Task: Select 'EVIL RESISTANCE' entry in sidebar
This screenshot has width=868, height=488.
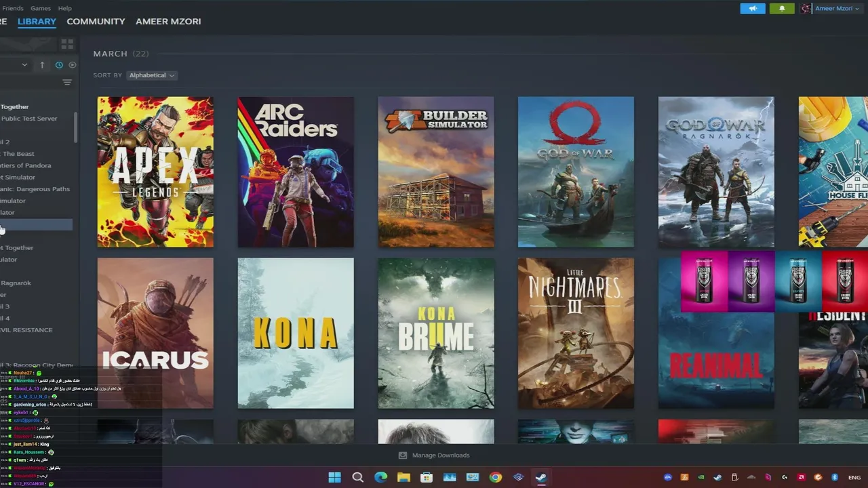Action: pos(26,330)
